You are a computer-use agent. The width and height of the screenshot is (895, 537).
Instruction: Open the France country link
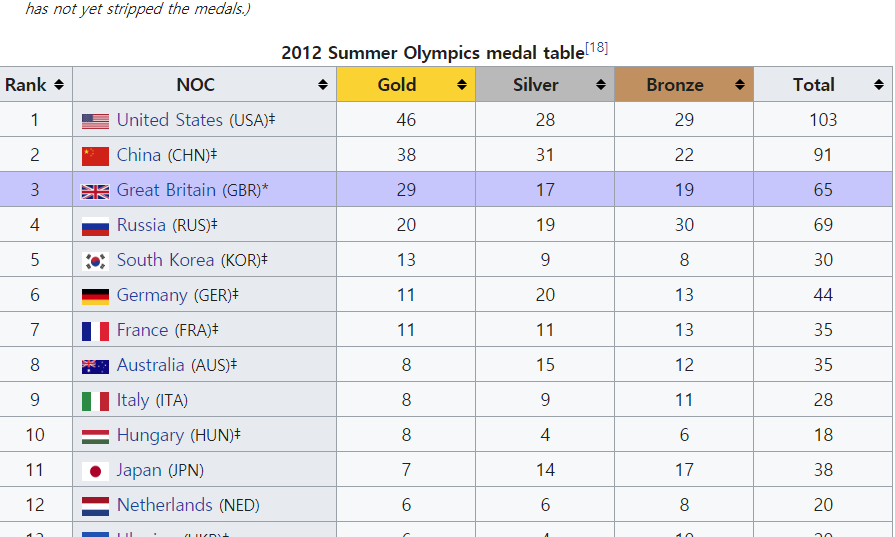142,330
